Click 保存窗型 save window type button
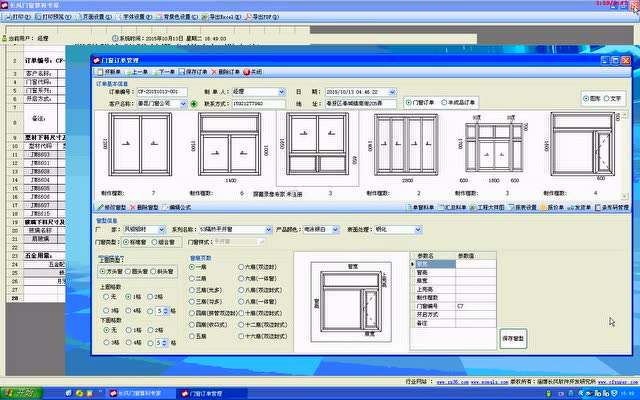Screen dimensions: 640x400 coord(513,339)
